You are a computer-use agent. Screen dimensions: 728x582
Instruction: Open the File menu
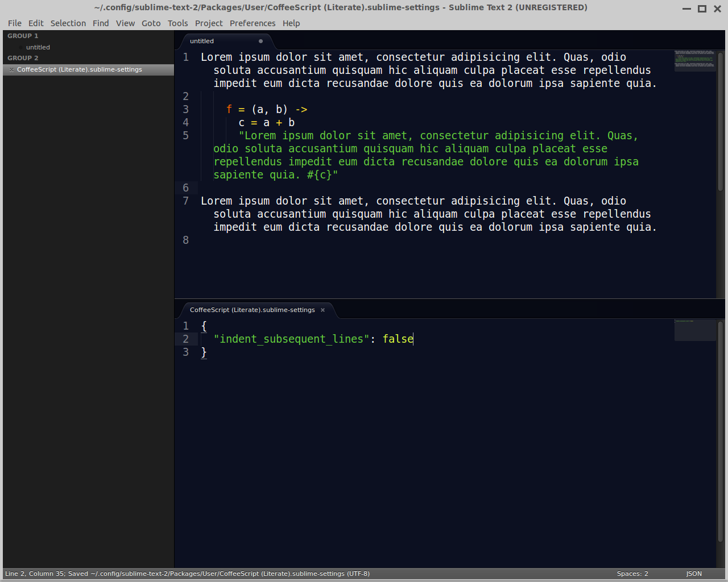tap(15, 23)
